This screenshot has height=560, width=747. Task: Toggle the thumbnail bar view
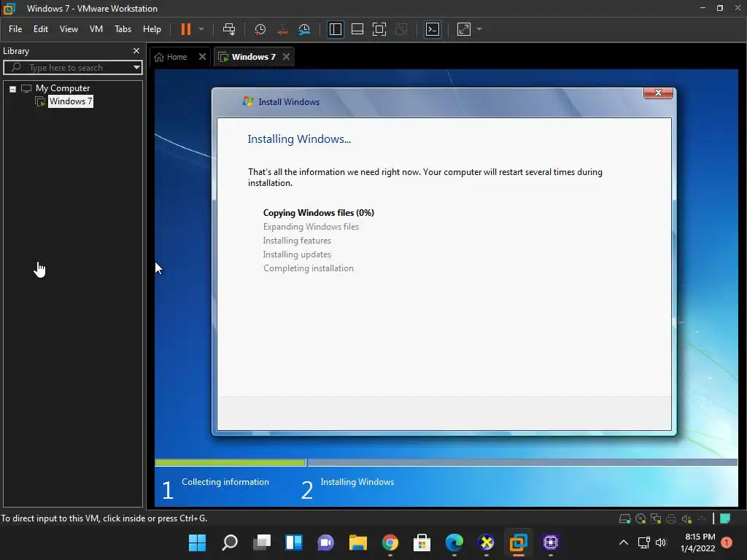point(357,29)
